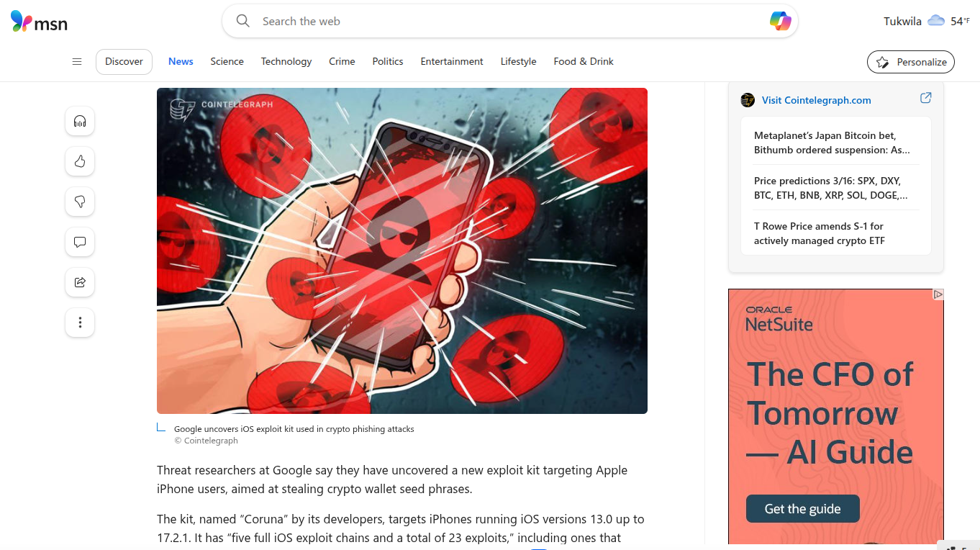
Task: Click the AdChoices icon on NetSuite ad
Action: 938,294
